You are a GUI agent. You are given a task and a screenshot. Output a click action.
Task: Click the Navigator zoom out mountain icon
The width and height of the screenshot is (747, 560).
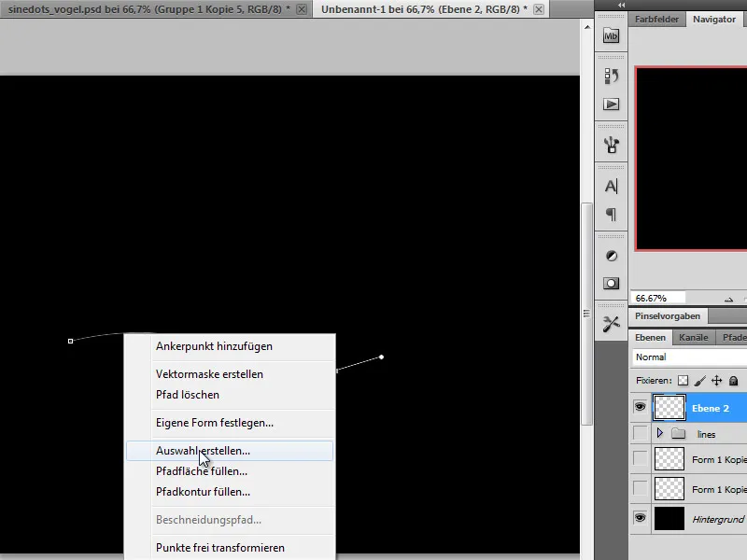pos(729,299)
